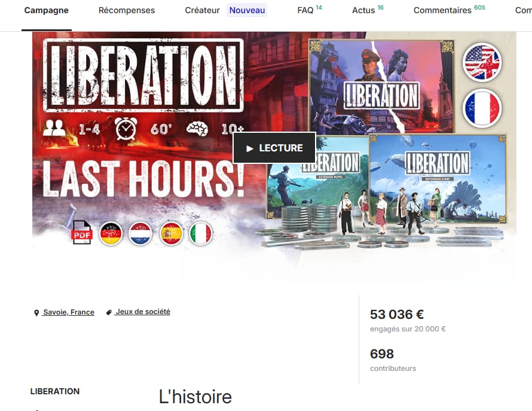Click the Italian flag circle
Image resolution: width=532 pixels, height=411 pixels.
coord(201,233)
